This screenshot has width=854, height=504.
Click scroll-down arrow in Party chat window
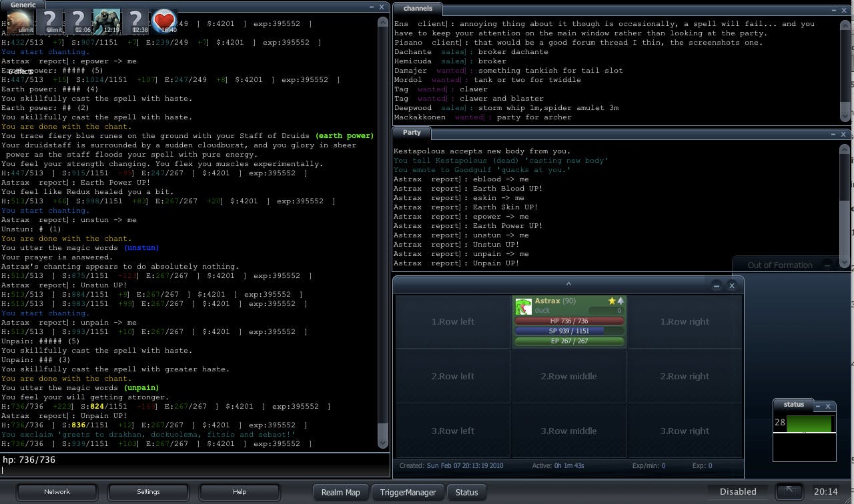pyautogui.click(x=845, y=263)
